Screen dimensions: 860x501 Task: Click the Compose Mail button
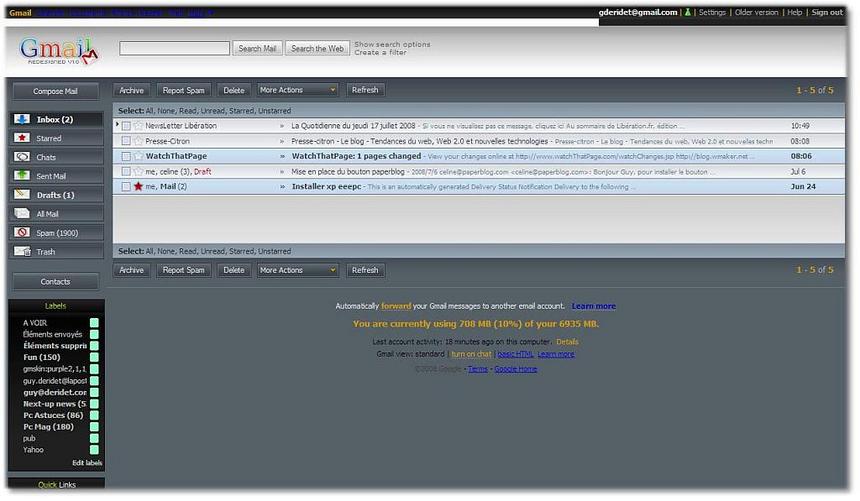[x=55, y=91]
